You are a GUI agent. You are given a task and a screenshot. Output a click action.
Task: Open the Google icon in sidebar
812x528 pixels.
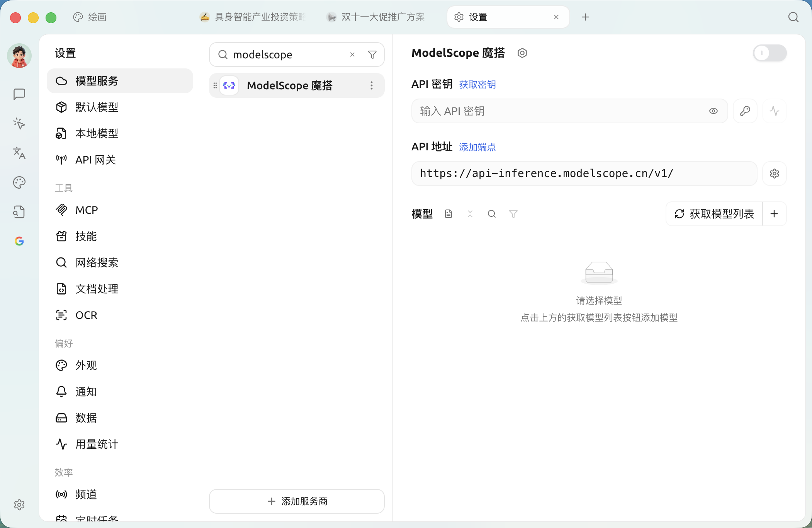point(19,241)
